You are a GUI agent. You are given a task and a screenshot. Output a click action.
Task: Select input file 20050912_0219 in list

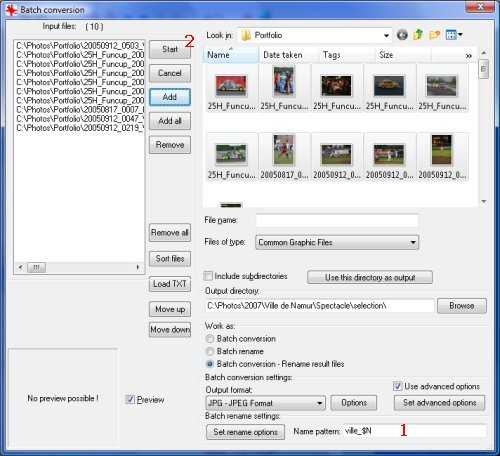tap(80, 128)
